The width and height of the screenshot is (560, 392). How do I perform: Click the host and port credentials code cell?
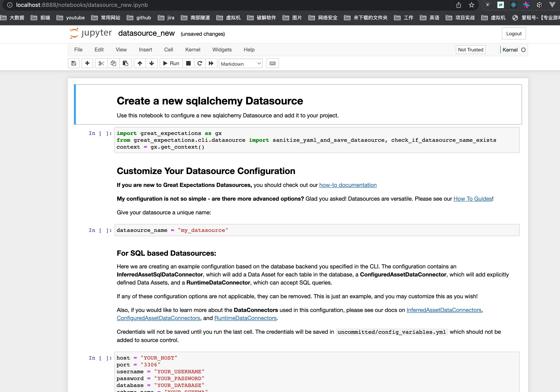pos(317,372)
